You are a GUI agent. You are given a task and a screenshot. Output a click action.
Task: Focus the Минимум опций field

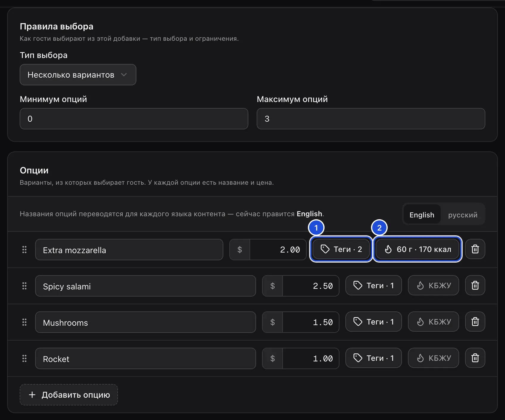(134, 119)
